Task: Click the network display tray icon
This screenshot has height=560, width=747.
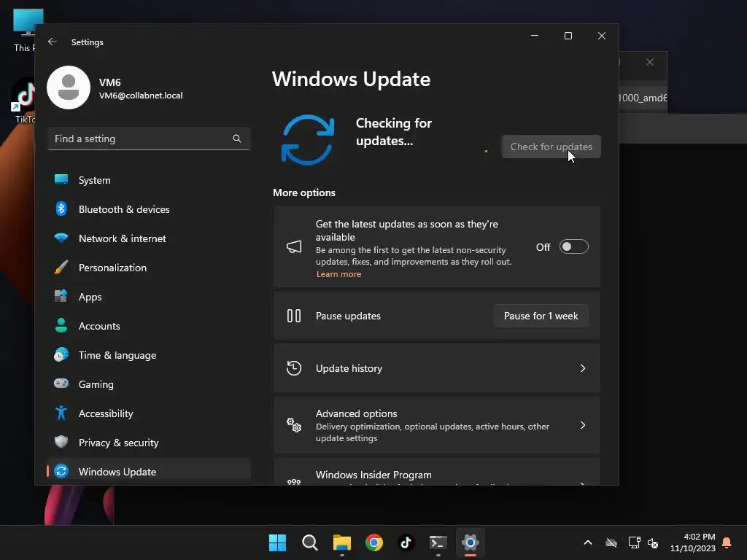Action: coord(634,542)
